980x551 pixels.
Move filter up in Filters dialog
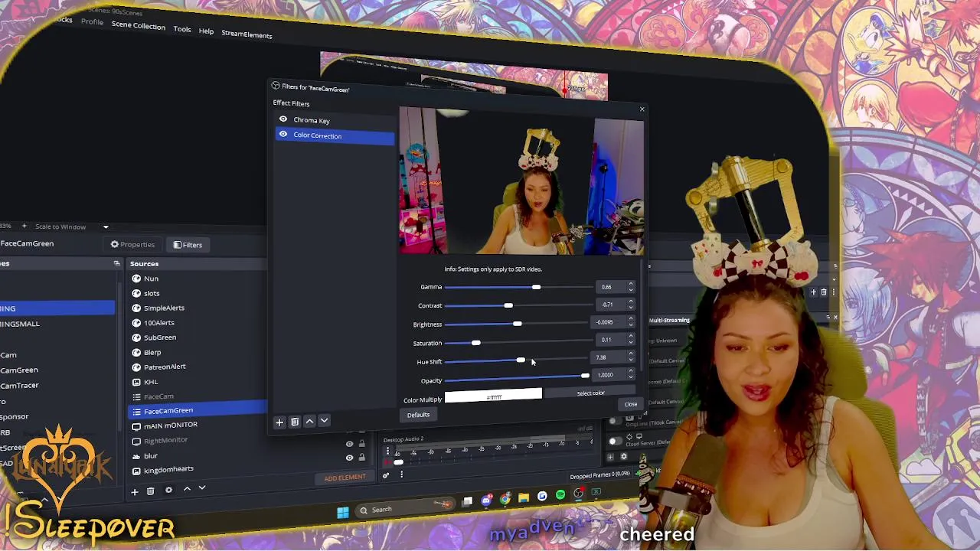tap(309, 421)
